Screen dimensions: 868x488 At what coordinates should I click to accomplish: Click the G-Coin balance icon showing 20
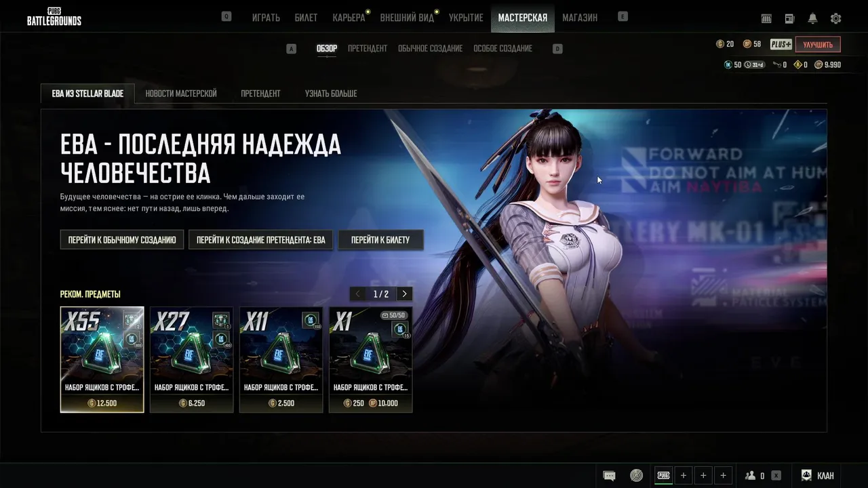[720, 44]
